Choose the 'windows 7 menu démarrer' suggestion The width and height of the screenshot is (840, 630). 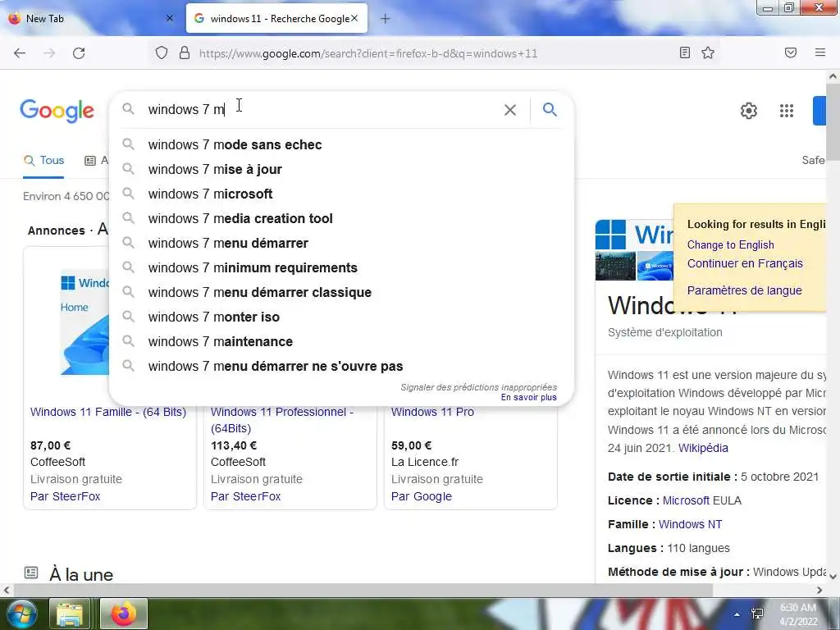pyautogui.click(x=342, y=243)
